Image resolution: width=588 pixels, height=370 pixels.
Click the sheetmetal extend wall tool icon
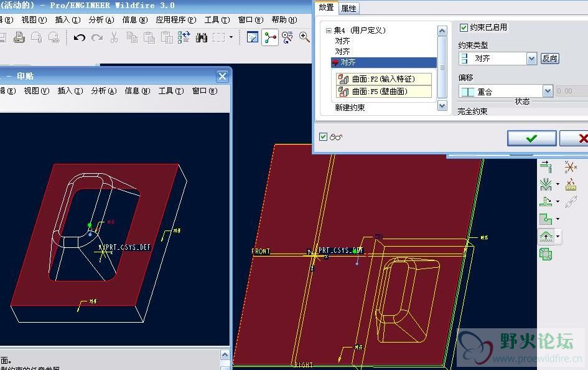pyautogui.click(x=546, y=166)
